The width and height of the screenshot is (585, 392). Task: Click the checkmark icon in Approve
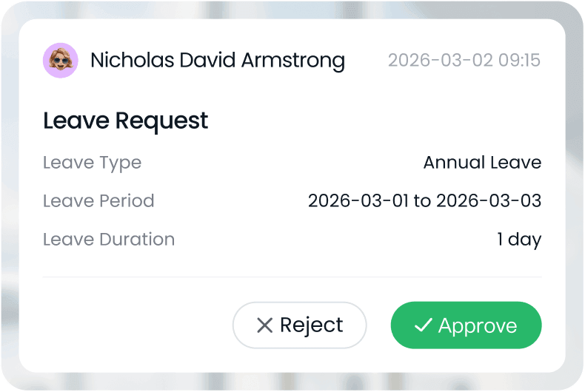point(423,325)
